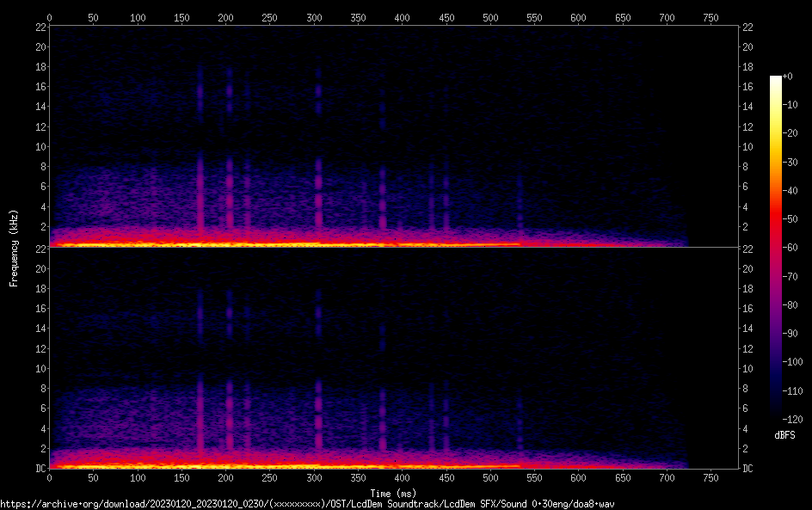
Task: Open the archive.org URL at the bottom
Action: click(307, 504)
